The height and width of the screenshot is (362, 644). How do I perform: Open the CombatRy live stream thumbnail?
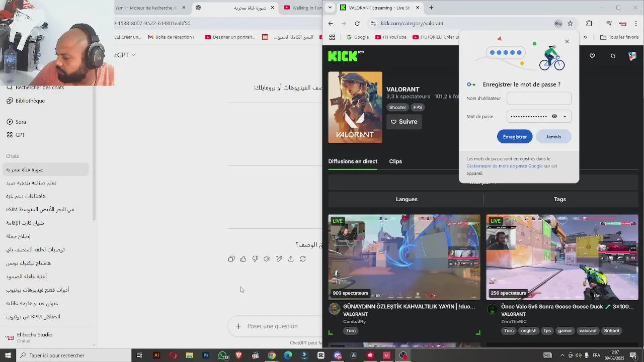[x=405, y=257]
